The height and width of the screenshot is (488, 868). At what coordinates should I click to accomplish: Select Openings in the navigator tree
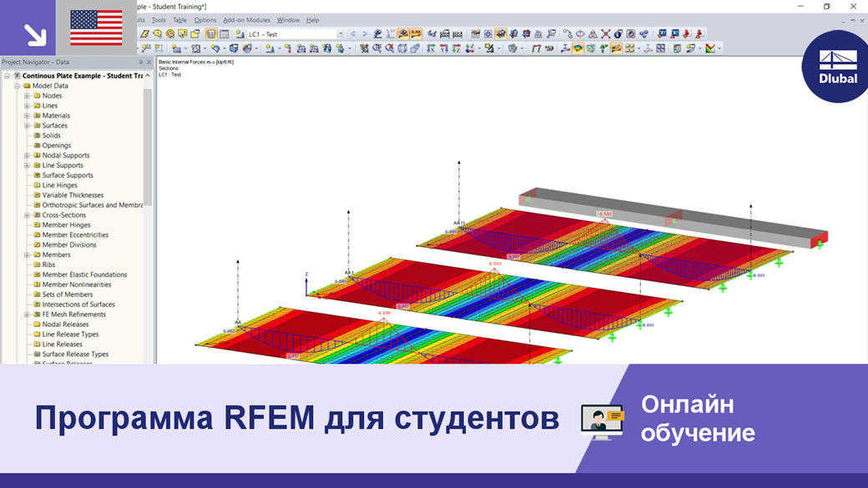pos(57,145)
